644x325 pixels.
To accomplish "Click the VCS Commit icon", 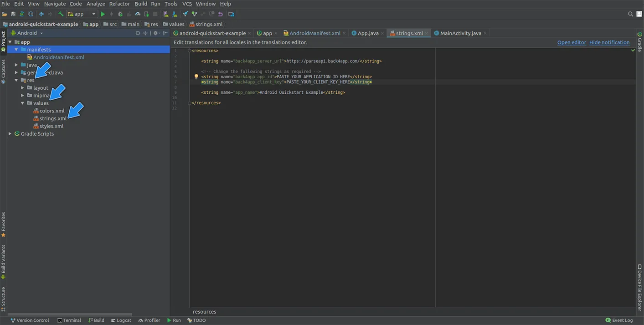I will pos(195,14).
